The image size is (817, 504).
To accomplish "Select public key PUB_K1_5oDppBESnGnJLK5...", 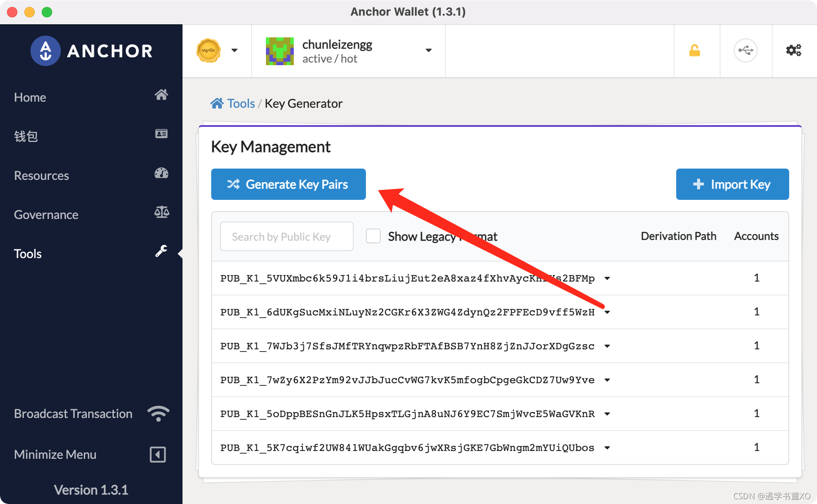I will coord(407,414).
